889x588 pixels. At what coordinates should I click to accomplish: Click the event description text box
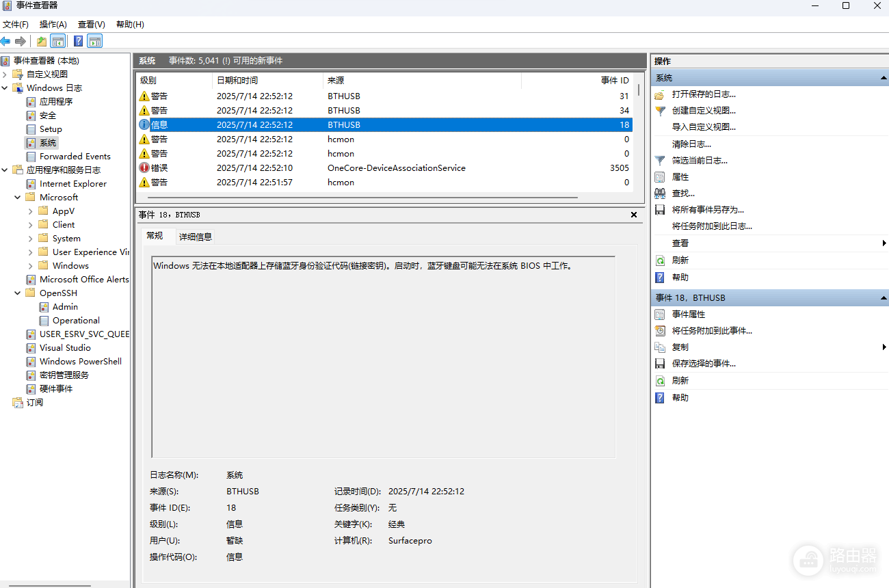384,357
